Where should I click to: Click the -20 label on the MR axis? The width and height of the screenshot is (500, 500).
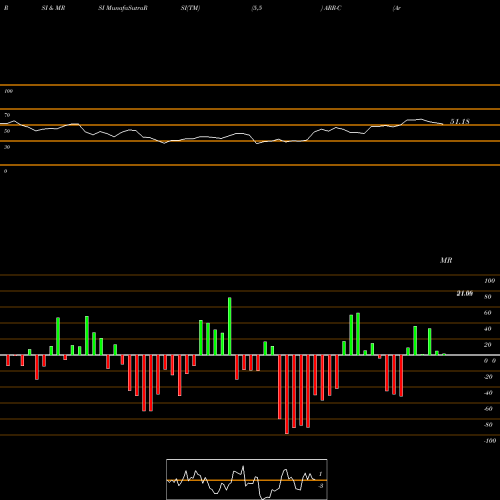[488, 377]
